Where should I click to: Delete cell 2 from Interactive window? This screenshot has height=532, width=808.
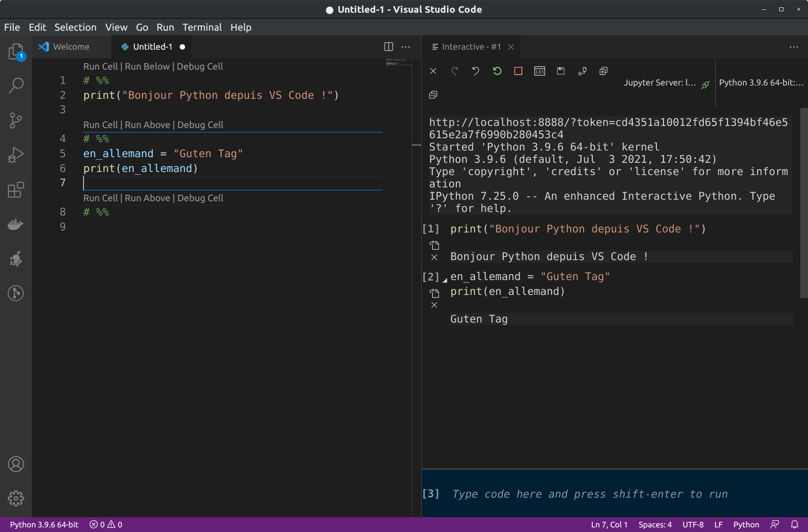click(434, 305)
